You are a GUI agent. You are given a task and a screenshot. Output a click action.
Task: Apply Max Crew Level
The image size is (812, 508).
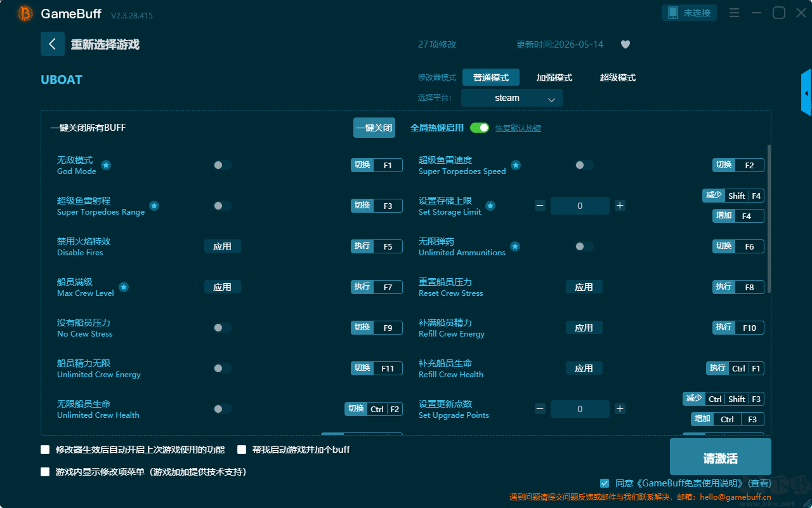tap(223, 287)
